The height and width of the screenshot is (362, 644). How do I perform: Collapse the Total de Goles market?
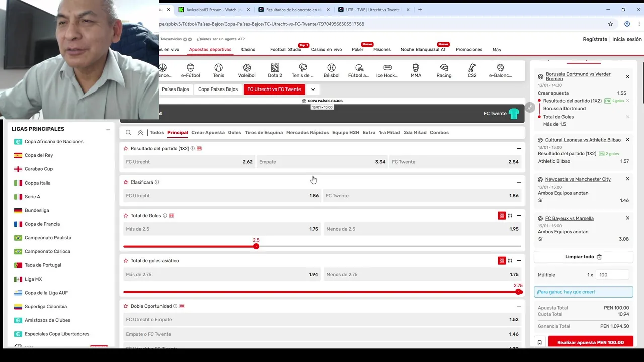click(x=519, y=216)
